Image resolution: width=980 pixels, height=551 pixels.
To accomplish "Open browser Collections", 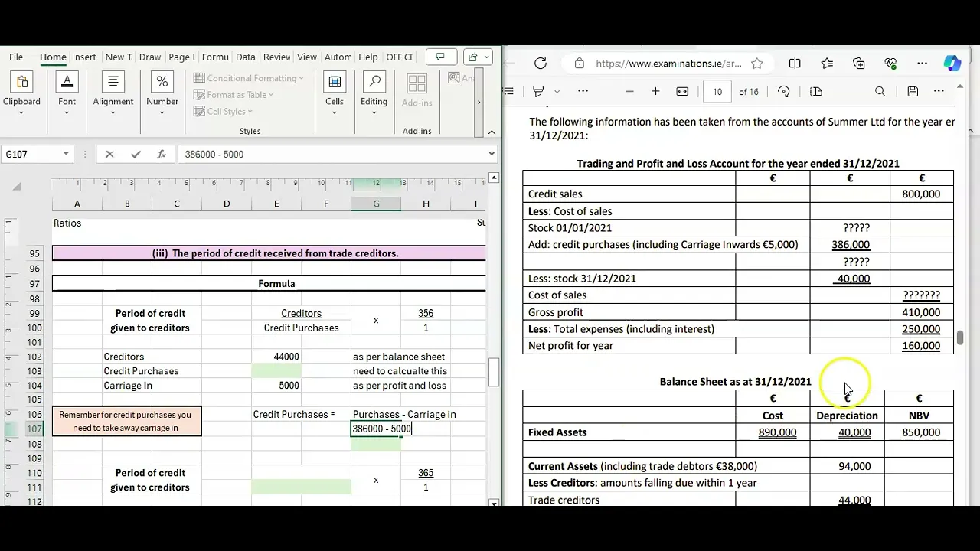I will pos(858,64).
